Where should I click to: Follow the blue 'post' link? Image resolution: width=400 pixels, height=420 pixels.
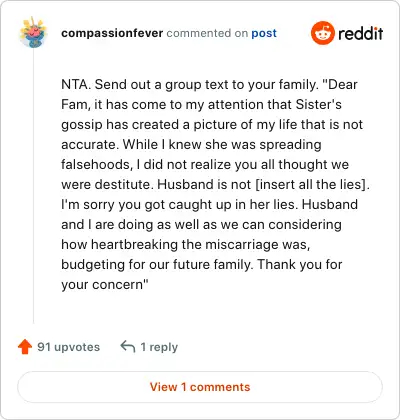tap(264, 33)
